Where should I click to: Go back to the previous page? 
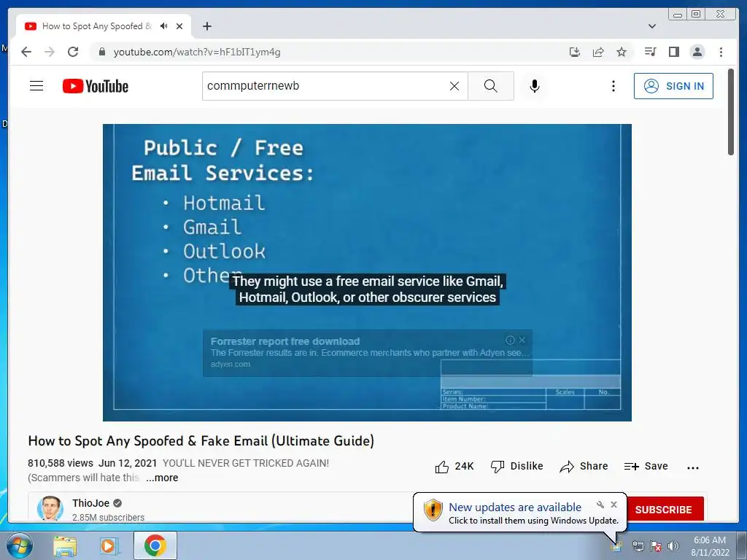(26, 52)
